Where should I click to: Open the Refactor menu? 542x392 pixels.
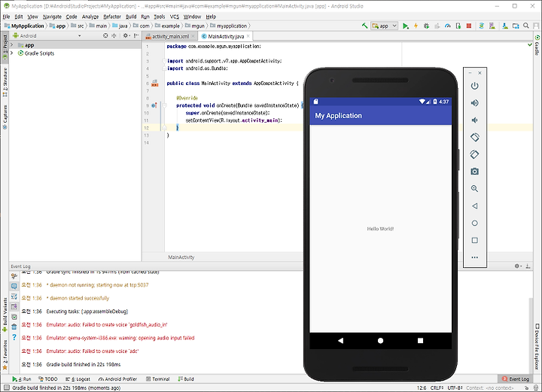click(112, 17)
